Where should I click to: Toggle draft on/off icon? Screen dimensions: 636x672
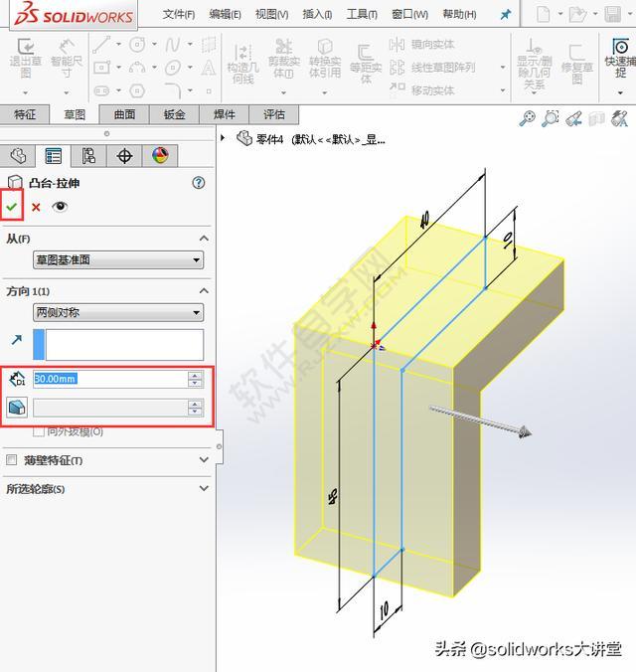[x=17, y=408]
